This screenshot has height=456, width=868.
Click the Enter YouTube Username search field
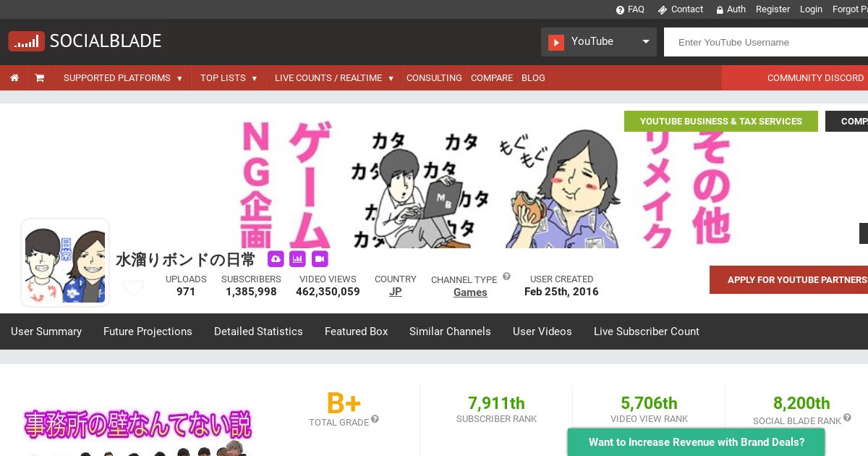766,42
